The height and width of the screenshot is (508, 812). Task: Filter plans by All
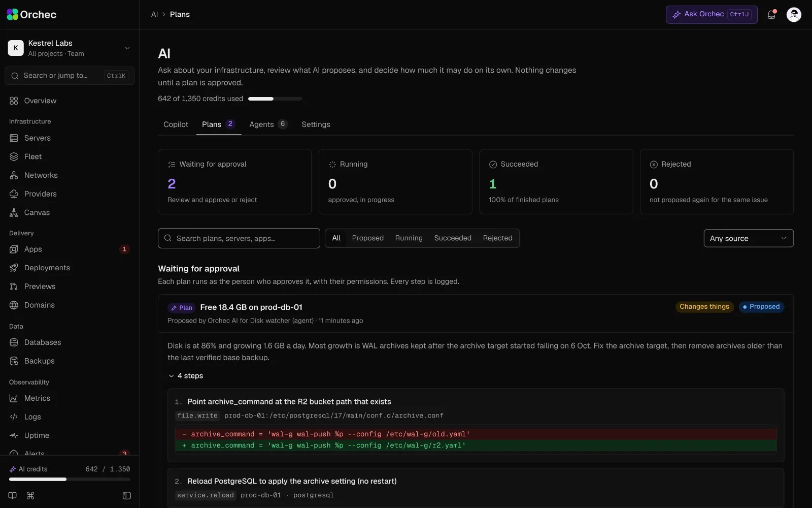pyautogui.click(x=336, y=238)
